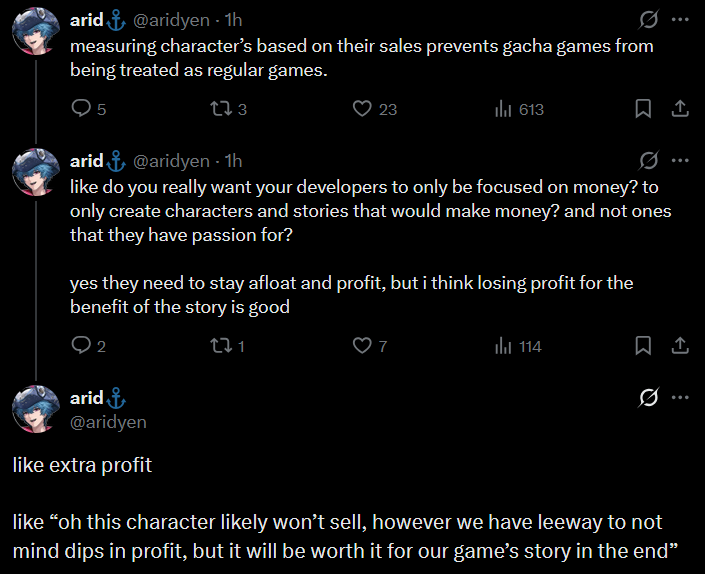Image resolution: width=705 pixels, height=574 pixels.
Task: Share the second tweet about developers
Action: click(x=679, y=346)
